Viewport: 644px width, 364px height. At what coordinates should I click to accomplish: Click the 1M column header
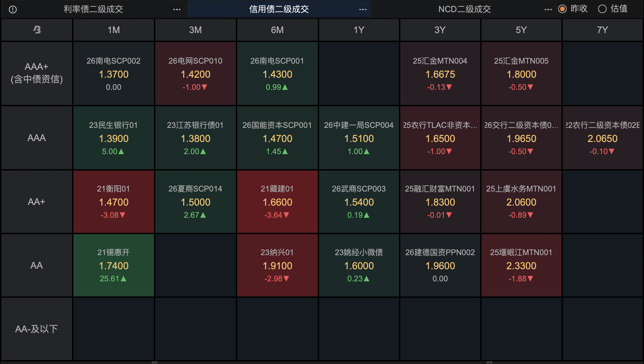point(114,30)
